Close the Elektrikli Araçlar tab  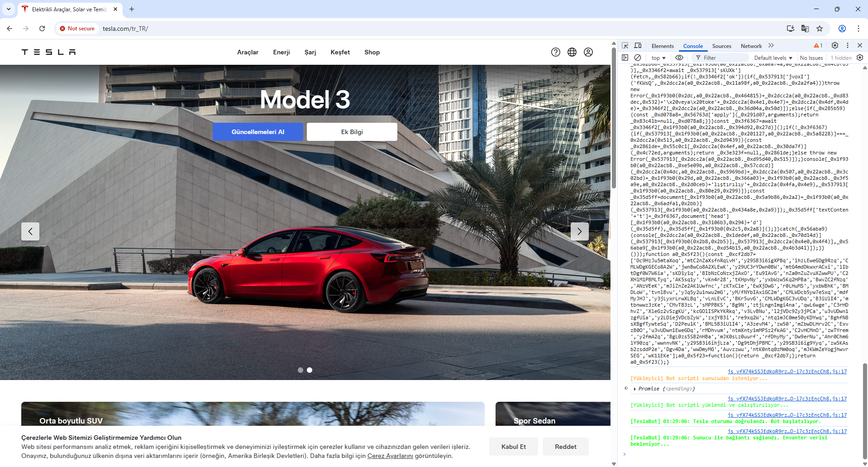point(115,9)
